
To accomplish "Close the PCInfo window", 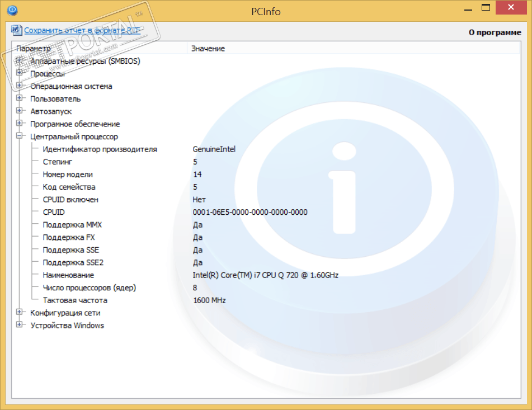I will (511, 7).
